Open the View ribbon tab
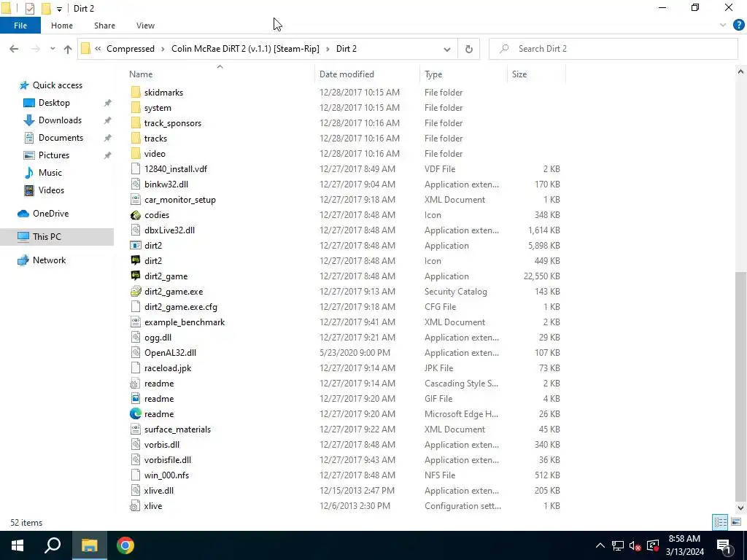 (x=145, y=26)
